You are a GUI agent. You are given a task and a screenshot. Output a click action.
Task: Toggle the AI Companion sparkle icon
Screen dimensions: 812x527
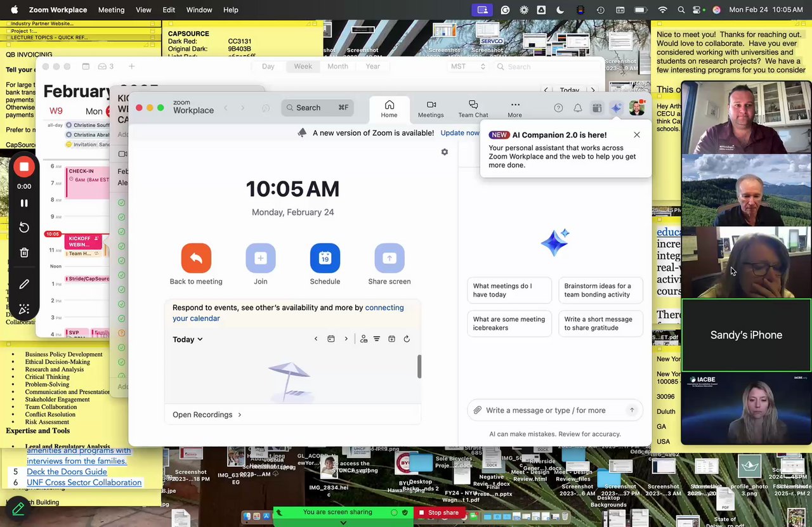click(x=616, y=108)
